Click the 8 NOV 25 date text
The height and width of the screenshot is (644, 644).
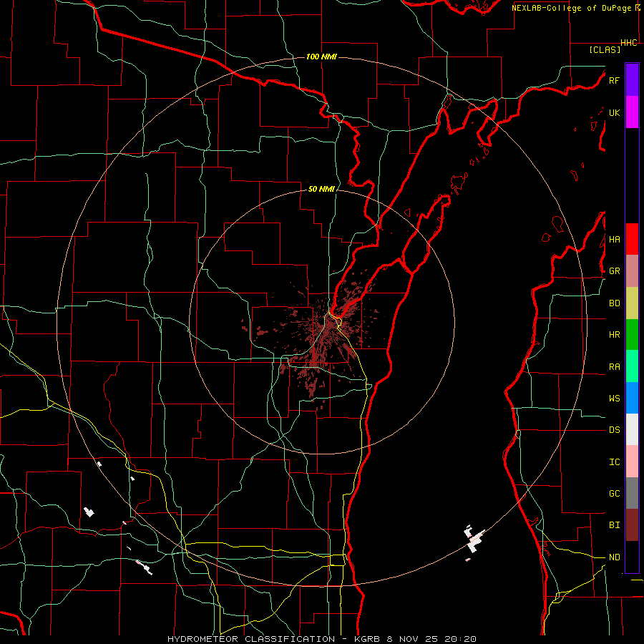click(413, 639)
